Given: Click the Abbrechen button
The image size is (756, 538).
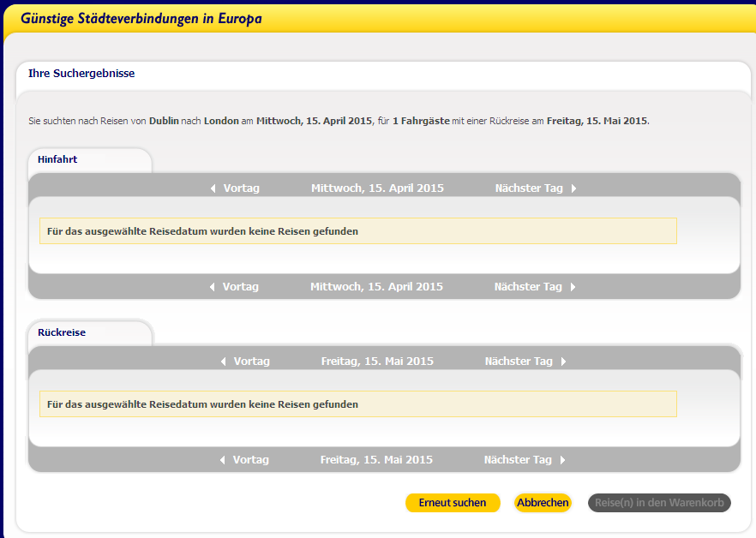Looking at the screenshot, I should (x=543, y=503).
